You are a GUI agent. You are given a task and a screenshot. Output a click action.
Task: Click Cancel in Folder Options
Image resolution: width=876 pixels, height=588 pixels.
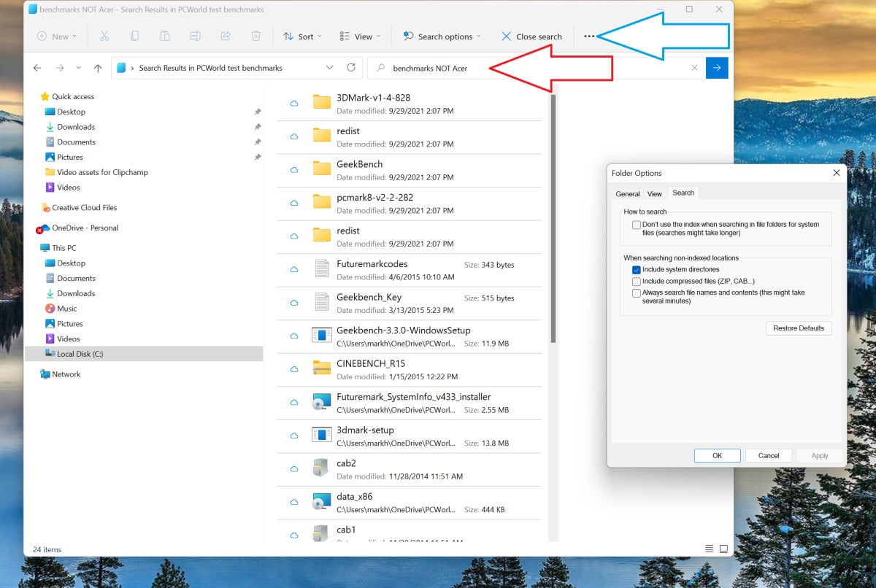pos(769,455)
